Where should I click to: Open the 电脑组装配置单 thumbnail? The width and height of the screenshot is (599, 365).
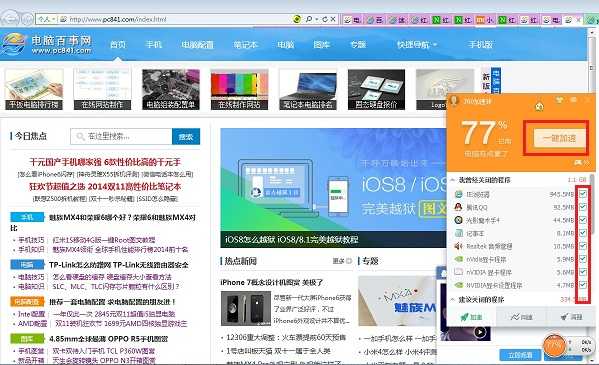point(170,89)
